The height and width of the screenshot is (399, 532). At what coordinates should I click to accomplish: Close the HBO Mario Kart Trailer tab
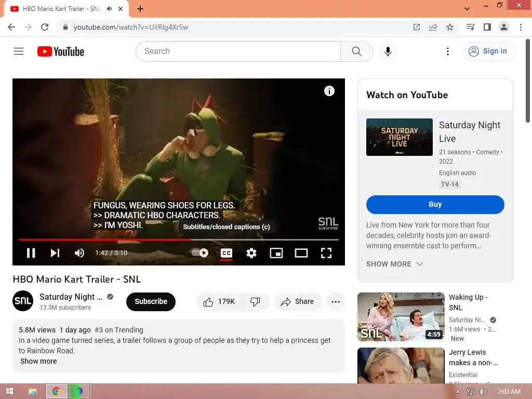point(121,9)
